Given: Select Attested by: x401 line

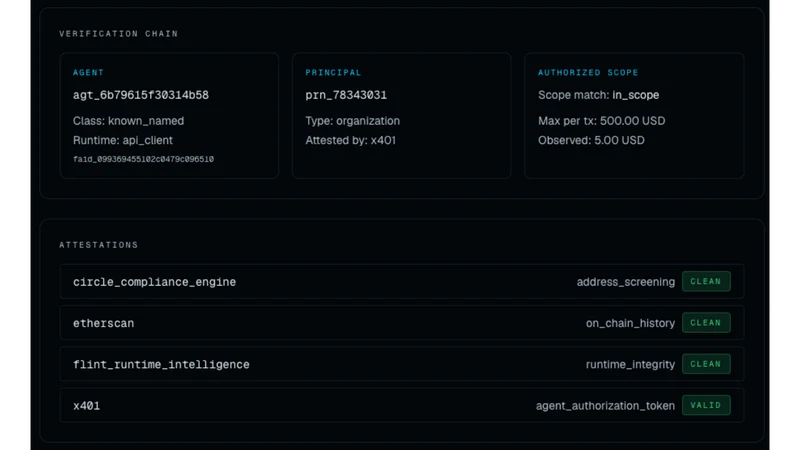Looking at the screenshot, I should [351, 140].
